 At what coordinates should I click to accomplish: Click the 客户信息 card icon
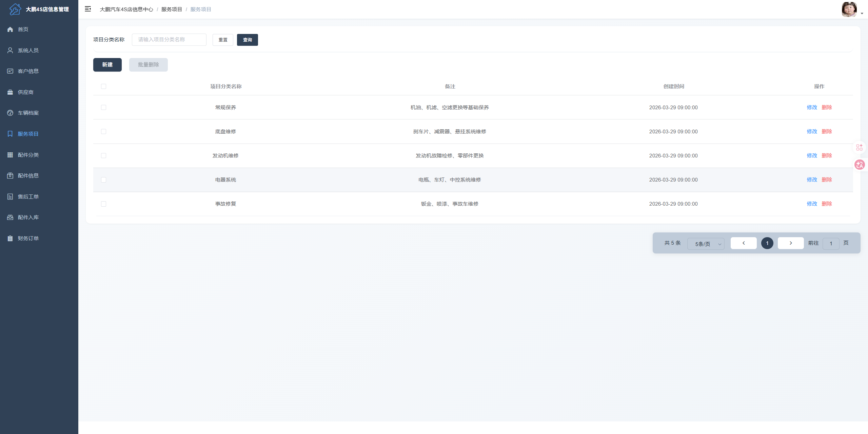pyautogui.click(x=10, y=71)
